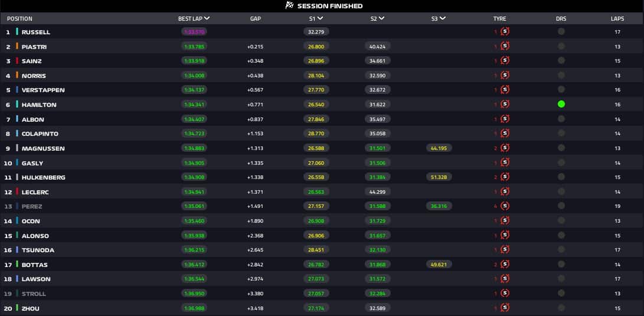Click Magnussen's S3 time 44.195

coord(439,148)
